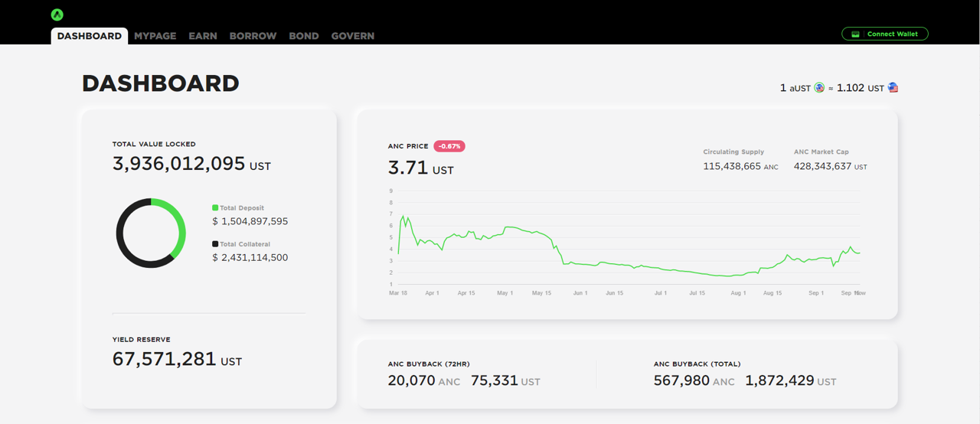Screen dimensions: 980x424
Task: Click the 1.102 UST exchange rate text
Action: tap(861, 88)
